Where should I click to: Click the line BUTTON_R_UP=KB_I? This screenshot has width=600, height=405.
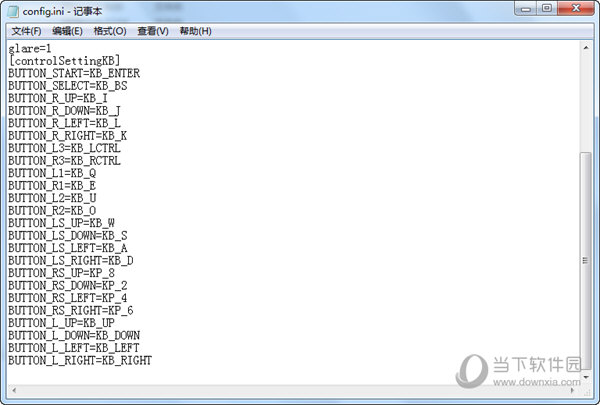click(x=58, y=98)
